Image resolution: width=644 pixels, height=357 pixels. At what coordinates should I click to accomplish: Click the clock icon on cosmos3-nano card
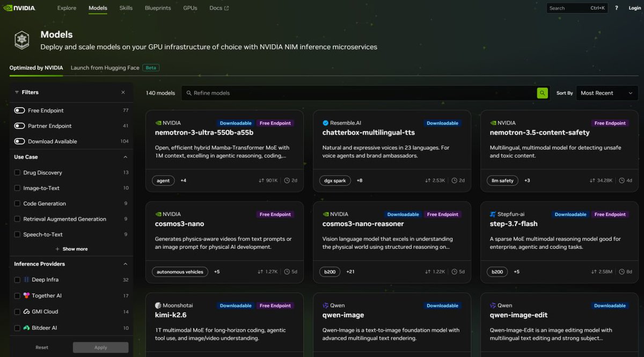pyautogui.click(x=287, y=272)
